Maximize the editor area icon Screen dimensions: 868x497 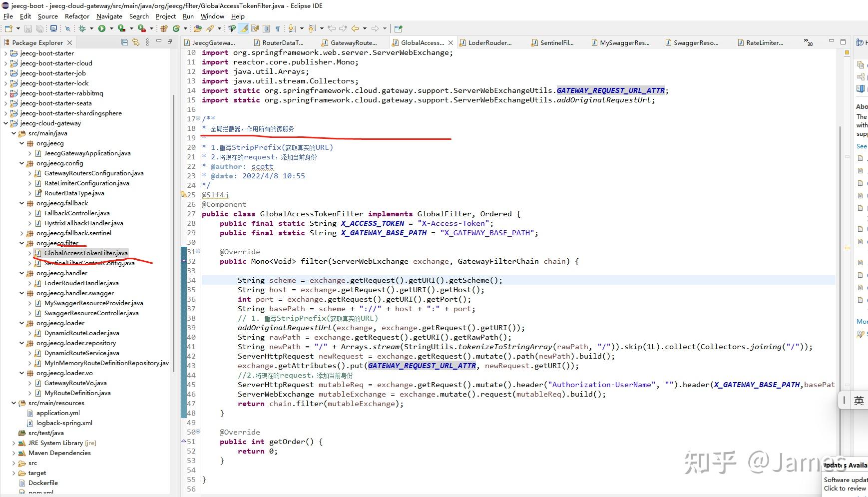click(843, 41)
